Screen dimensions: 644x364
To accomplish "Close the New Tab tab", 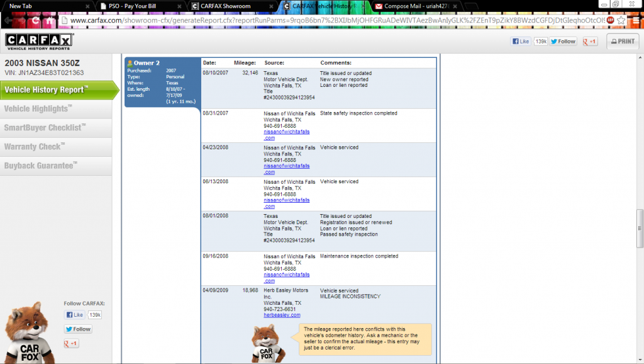I will (x=87, y=6).
